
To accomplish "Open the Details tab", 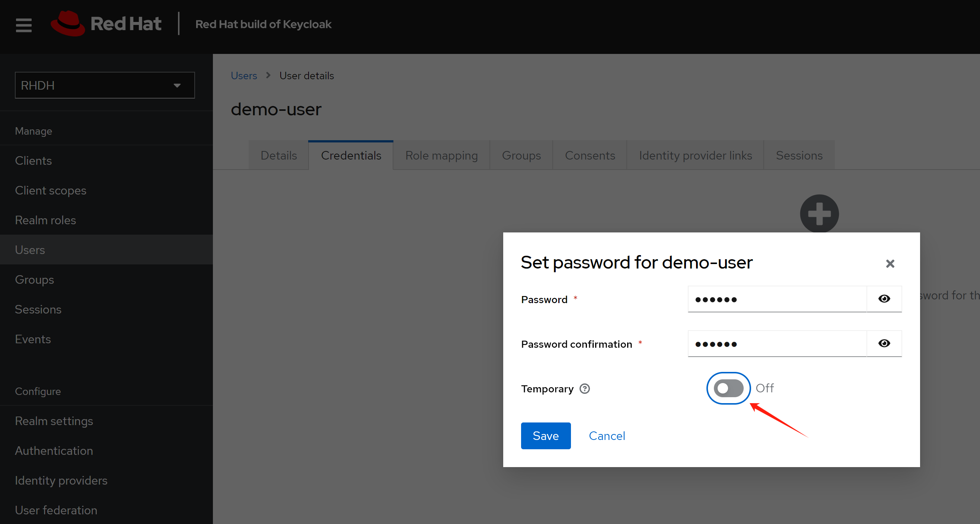I will point(278,155).
